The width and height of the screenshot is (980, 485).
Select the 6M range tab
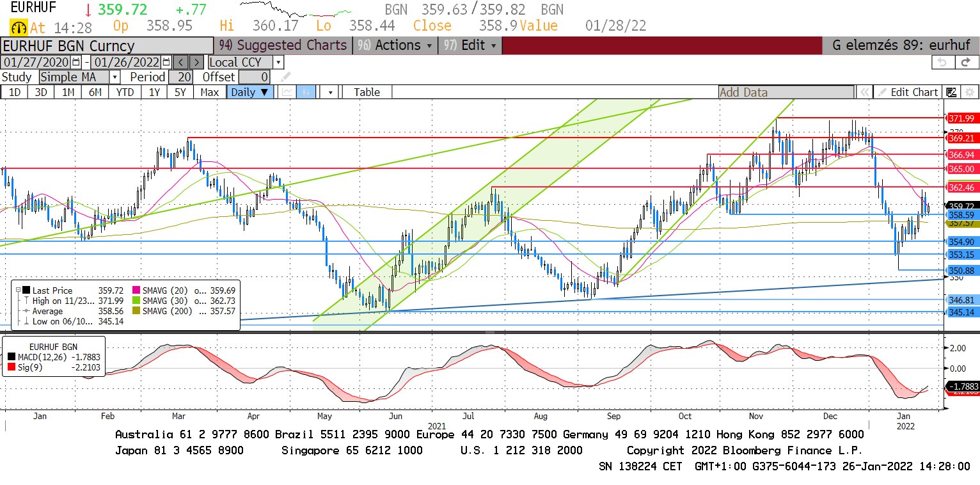(95, 92)
